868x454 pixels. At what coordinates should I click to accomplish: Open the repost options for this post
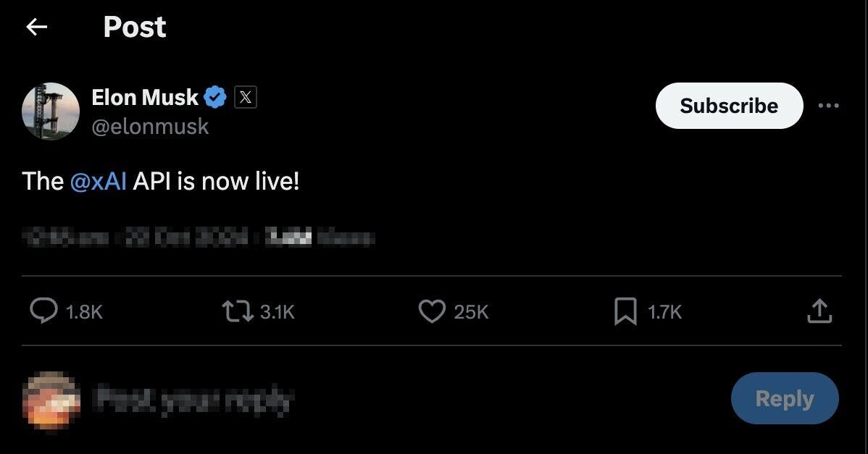pyautogui.click(x=237, y=312)
